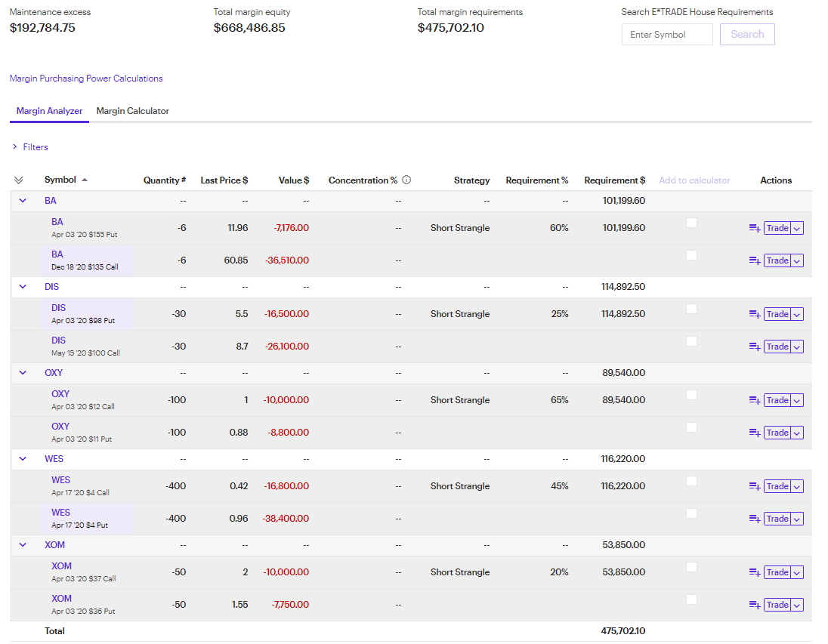Open the Concentration % info icon
The height and width of the screenshot is (644, 828).
pyautogui.click(x=406, y=180)
